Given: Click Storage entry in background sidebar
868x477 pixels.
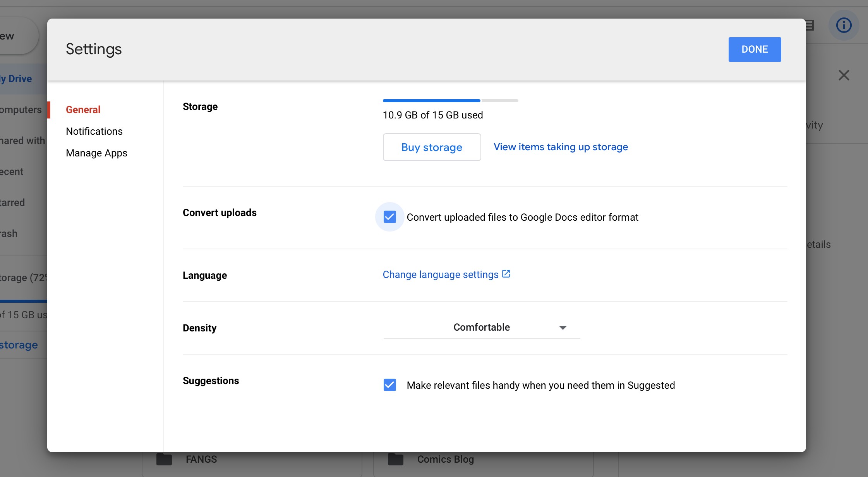Looking at the screenshot, I should click(23, 278).
